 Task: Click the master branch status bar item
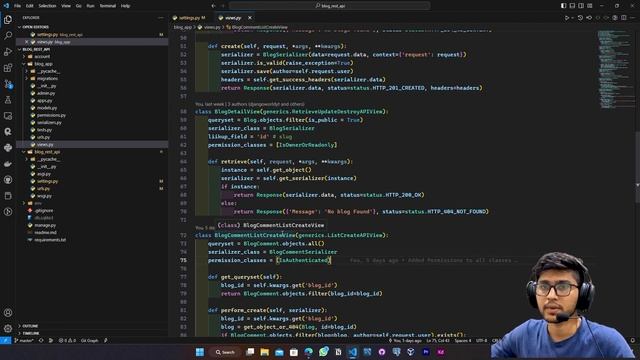coord(24,340)
